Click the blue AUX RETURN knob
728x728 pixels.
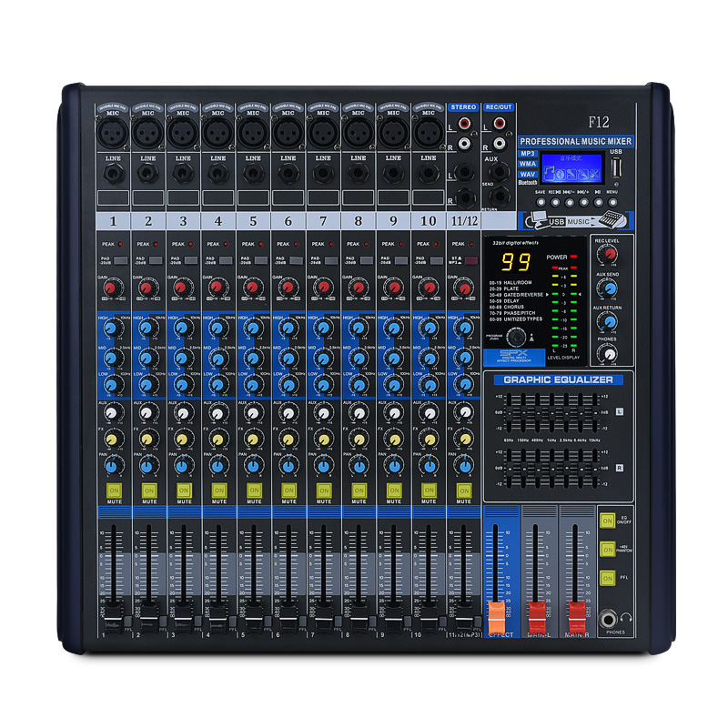608,321
